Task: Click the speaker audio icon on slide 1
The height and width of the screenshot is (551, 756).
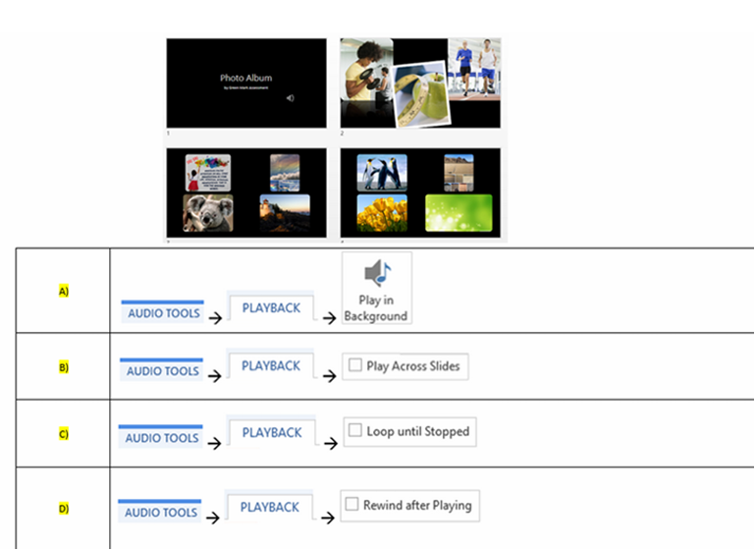Action: point(290,98)
